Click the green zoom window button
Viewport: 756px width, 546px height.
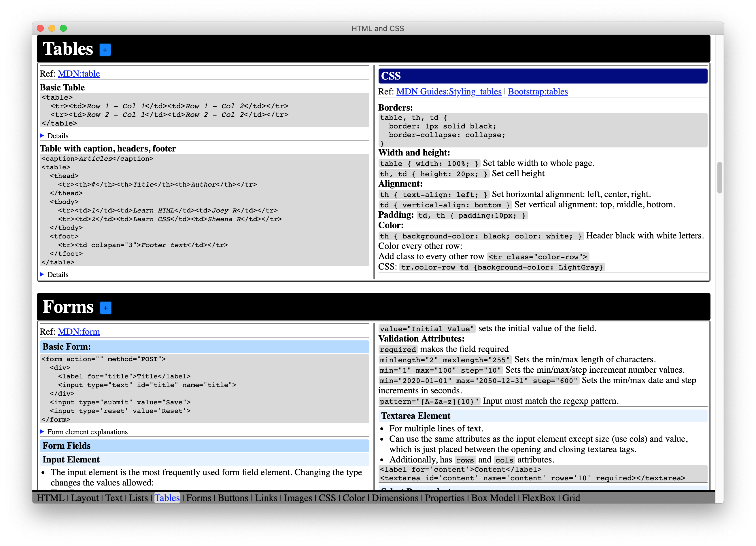pyautogui.click(x=63, y=28)
